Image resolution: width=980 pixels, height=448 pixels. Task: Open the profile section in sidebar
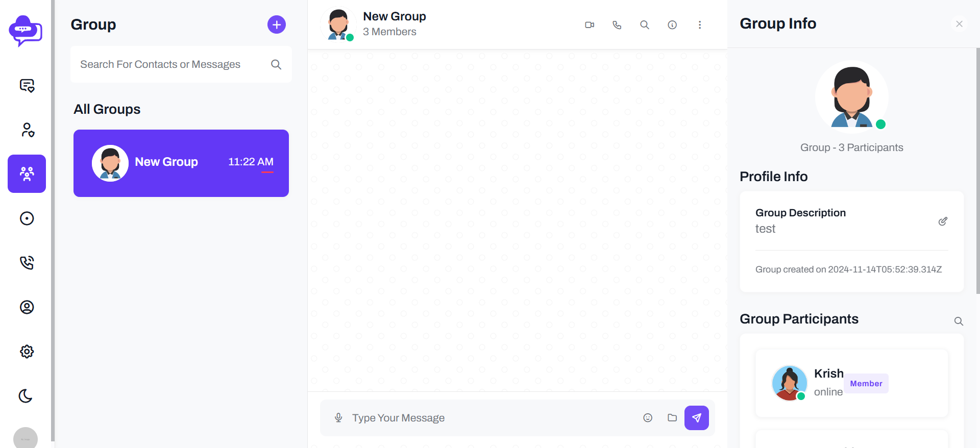(x=27, y=307)
